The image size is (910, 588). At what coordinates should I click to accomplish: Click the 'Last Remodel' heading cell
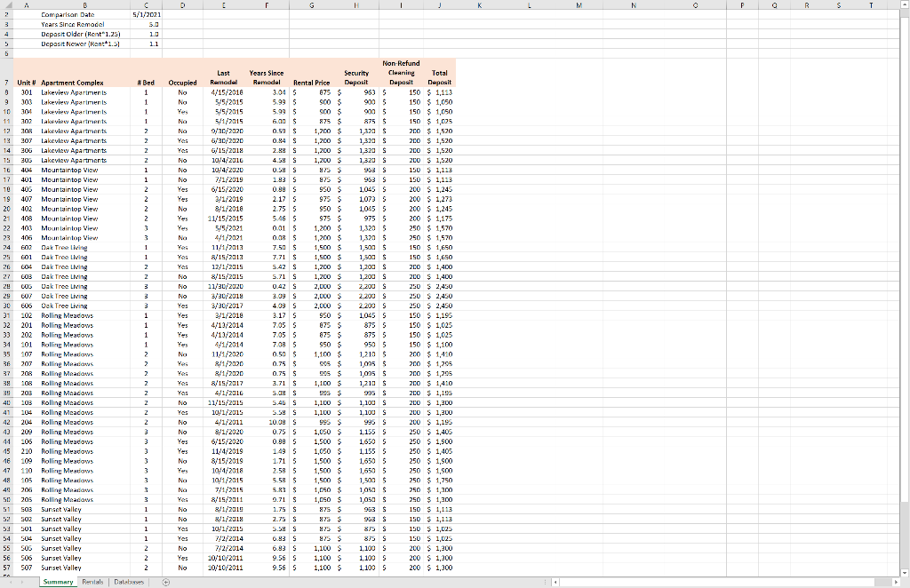224,73
